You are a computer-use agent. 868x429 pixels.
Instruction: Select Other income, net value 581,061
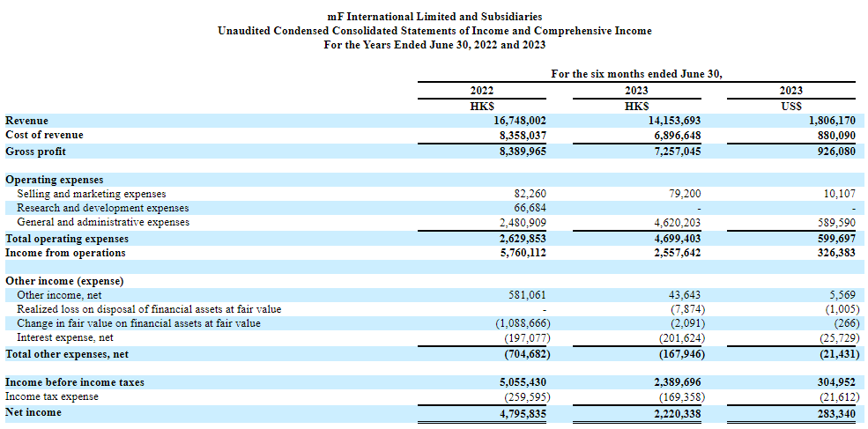coord(527,296)
